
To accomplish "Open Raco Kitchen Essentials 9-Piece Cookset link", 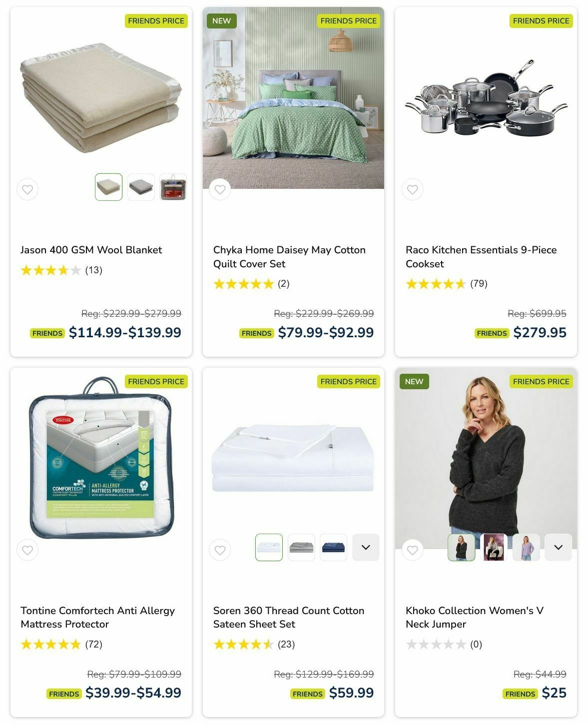I will click(x=481, y=257).
